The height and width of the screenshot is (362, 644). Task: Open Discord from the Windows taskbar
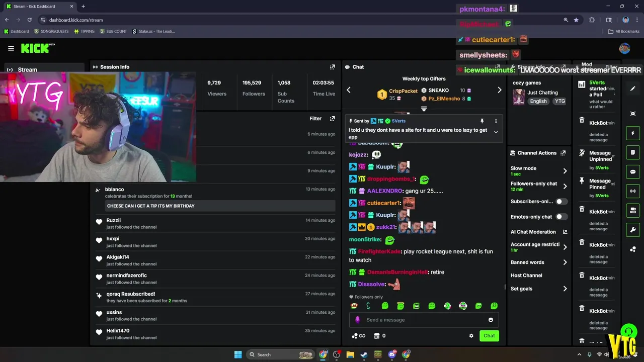point(391,354)
